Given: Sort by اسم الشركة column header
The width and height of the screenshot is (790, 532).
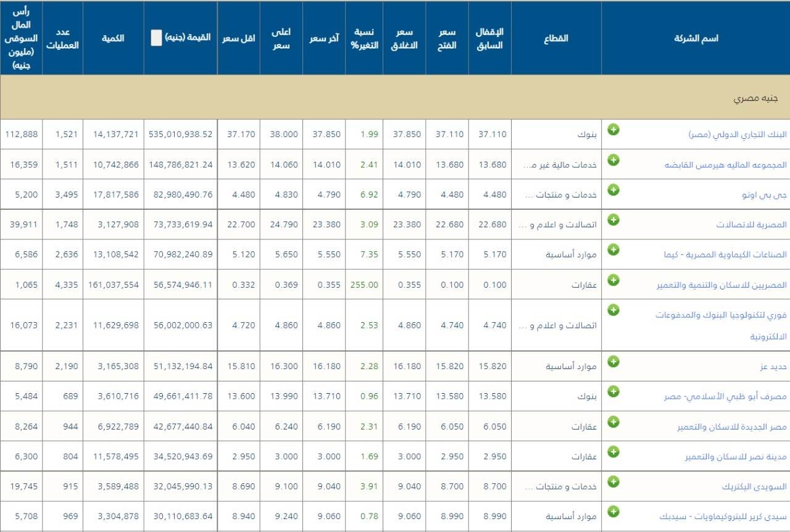Looking at the screenshot, I should tap(696, 38).
